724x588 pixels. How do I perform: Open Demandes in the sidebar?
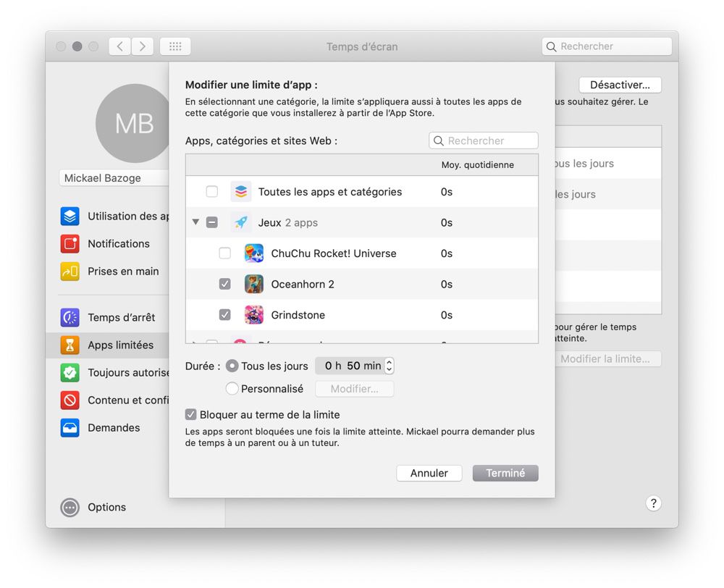[x=114, y=428]
